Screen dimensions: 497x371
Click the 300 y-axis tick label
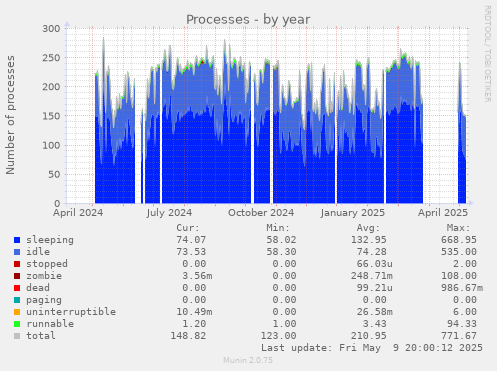click(x=51, y=29)
